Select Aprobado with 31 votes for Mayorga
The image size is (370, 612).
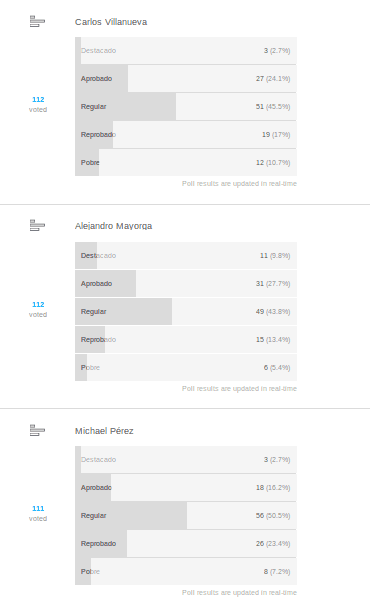[186, 284]
